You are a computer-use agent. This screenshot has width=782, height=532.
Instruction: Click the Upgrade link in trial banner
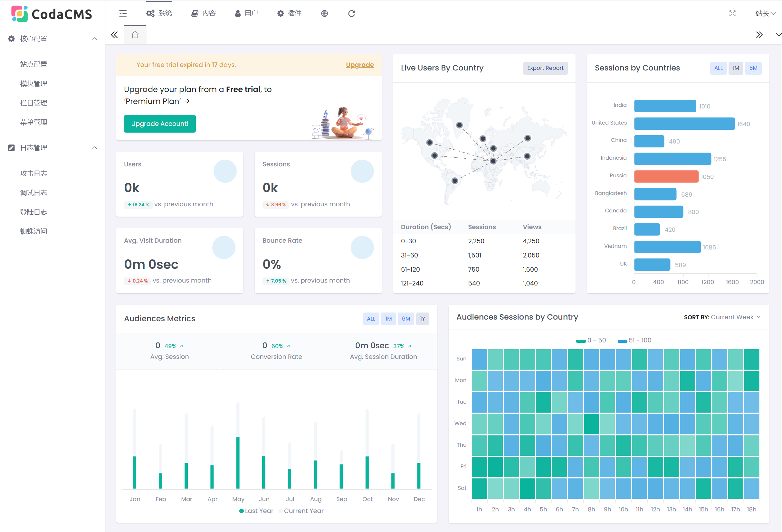360,65
